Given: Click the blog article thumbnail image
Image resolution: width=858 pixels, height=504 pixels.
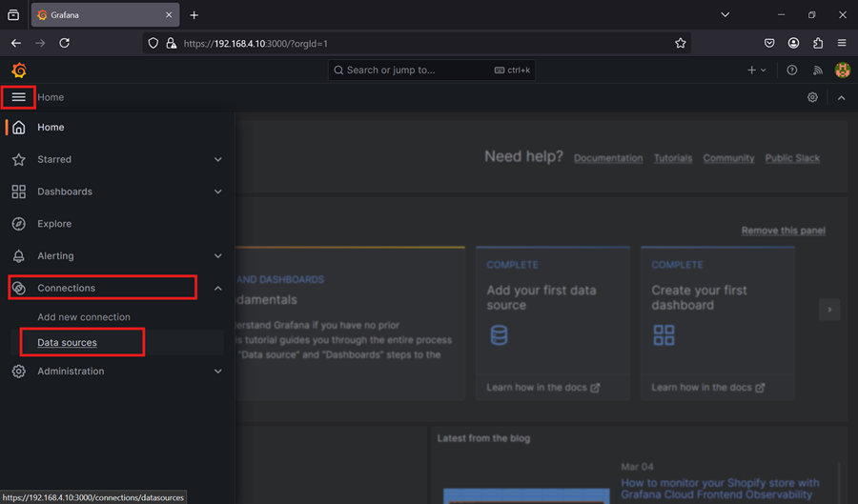Looking at the screenshot, I should tap(526, 495).
